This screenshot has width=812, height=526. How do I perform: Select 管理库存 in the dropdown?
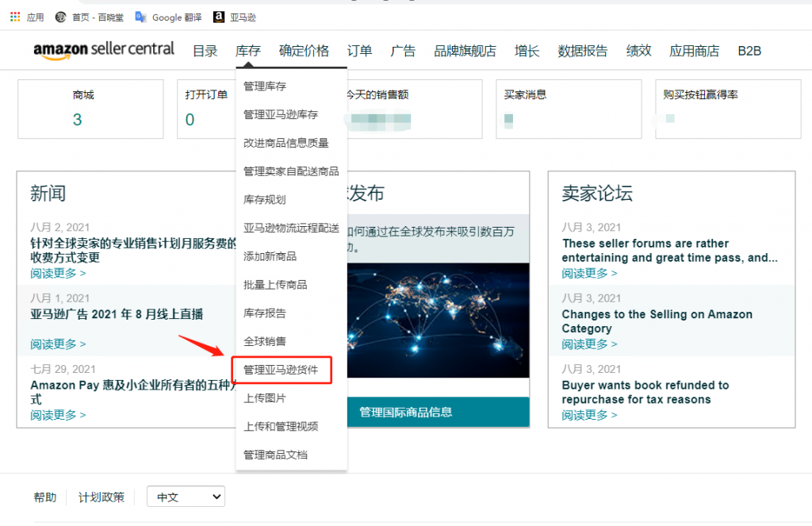coord(265,86)
